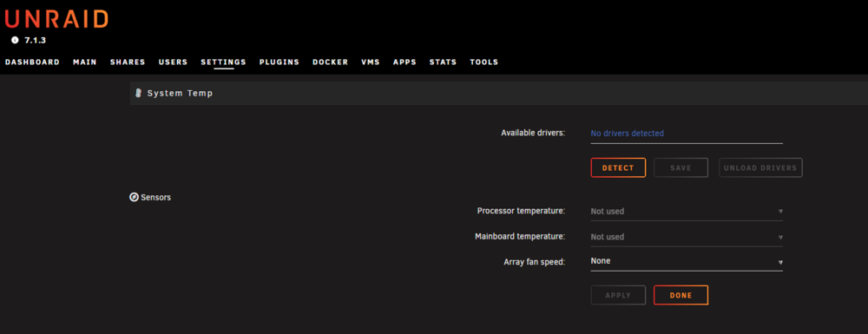Open the Array fan speed dropdown
Image resolution: width=868 pixels, height=334 pixels.
pyautogui.click(x=687, y=261)
